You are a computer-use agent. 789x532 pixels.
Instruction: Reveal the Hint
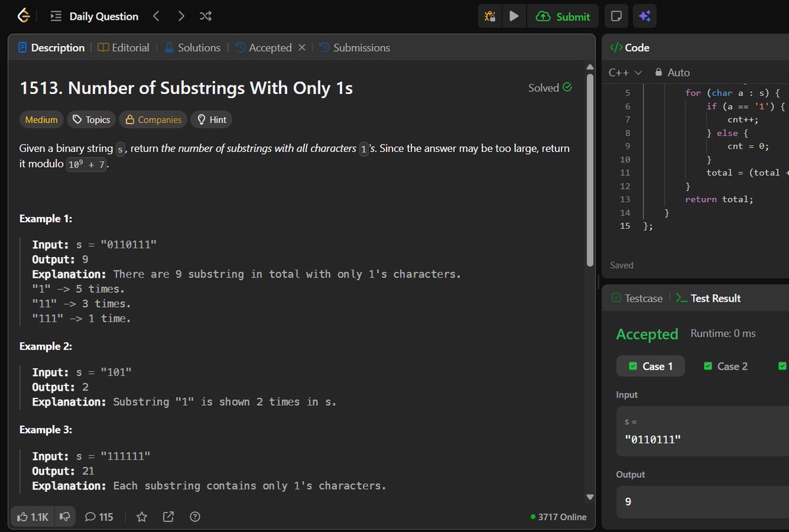(x=211, y=120)
